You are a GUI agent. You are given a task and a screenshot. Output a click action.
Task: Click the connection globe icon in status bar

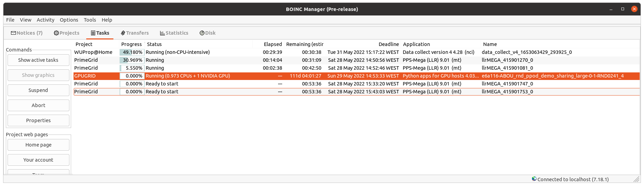tap(534, 179)
